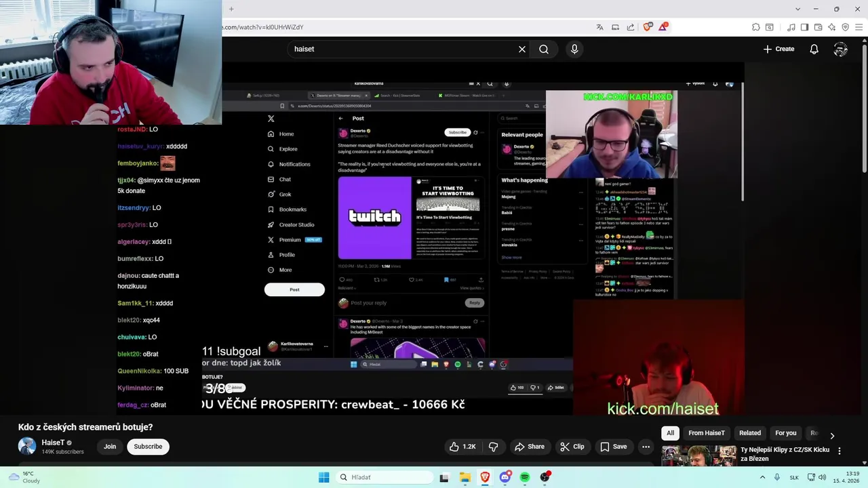This screenshot has width=868, height=488.
Task: Open the YouTube account avatar menu
Action: pos(841,49)
